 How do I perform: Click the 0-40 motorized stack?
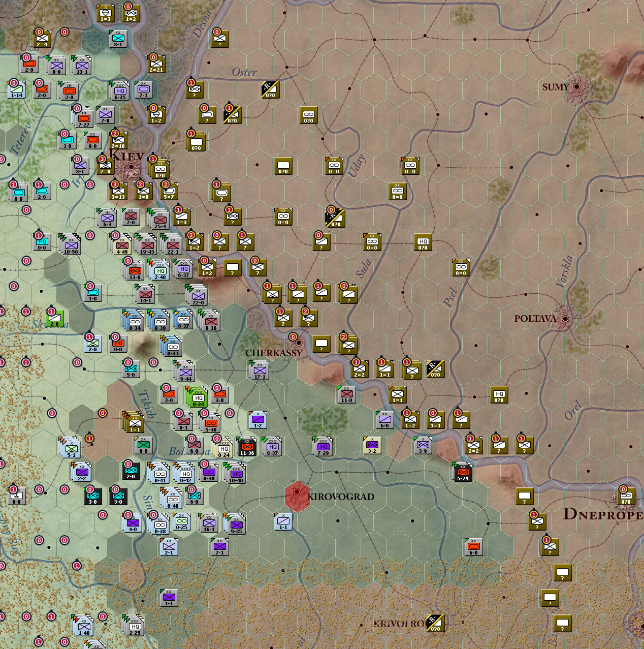[x=172, y=500]
